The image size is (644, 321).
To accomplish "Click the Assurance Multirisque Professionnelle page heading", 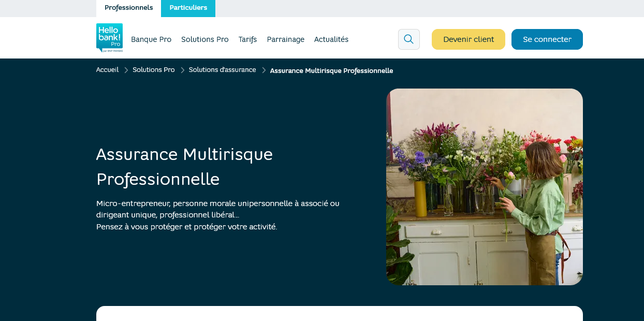I will tap(184, 167).
